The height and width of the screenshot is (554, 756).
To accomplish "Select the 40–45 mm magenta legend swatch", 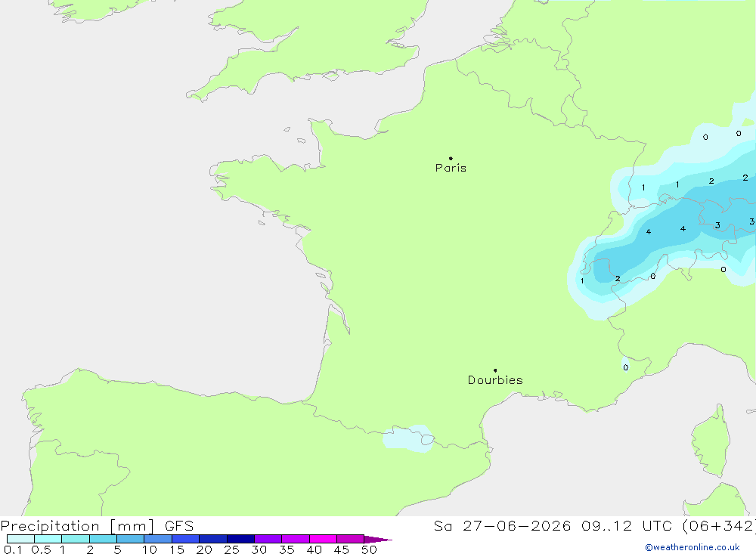I will [x=323, y=539].
